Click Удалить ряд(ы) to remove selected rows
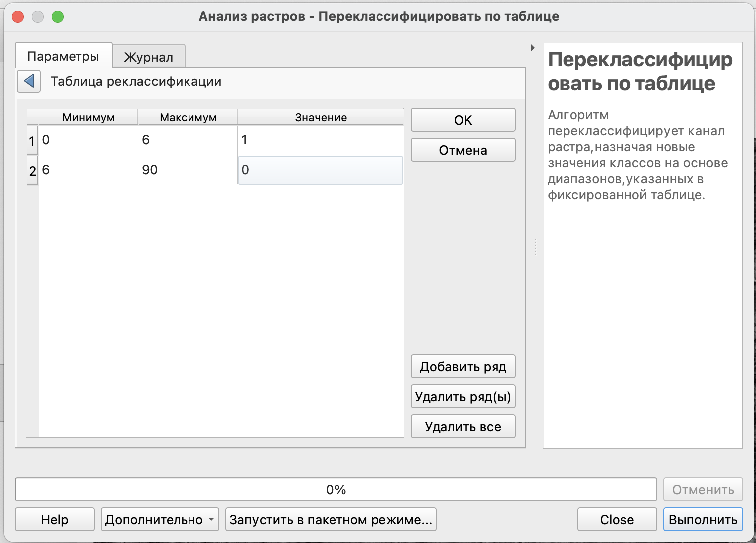Image resolution: width=756 pixels, height=543 pixels. click(463, 397)
